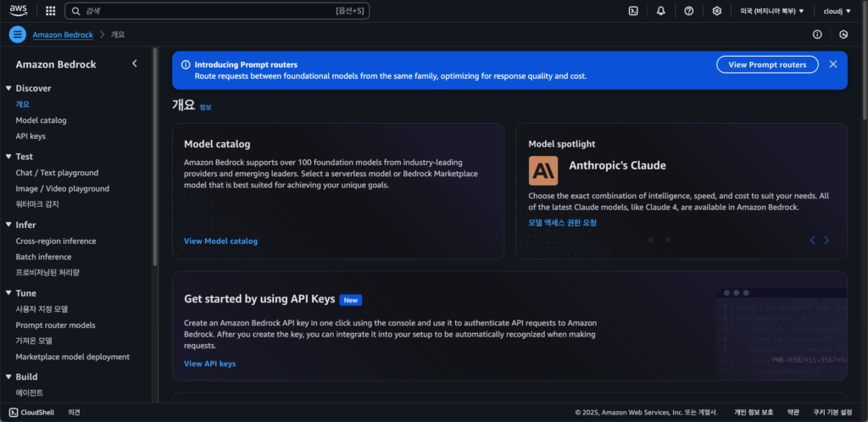Viewport: 868px width, 422px height.
Task: Follow the View API keys link
Action: coord(210,364)
